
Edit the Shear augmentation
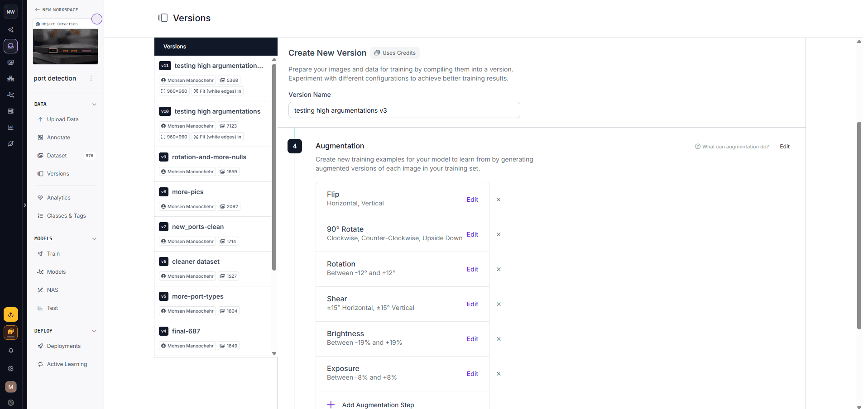[472, 304]
